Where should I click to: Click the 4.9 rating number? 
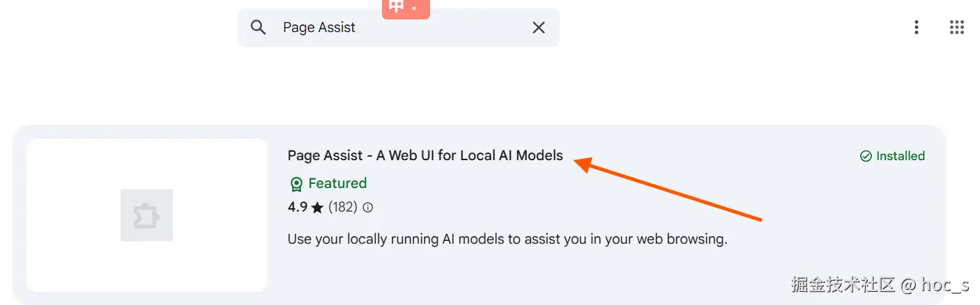(298, 207)
